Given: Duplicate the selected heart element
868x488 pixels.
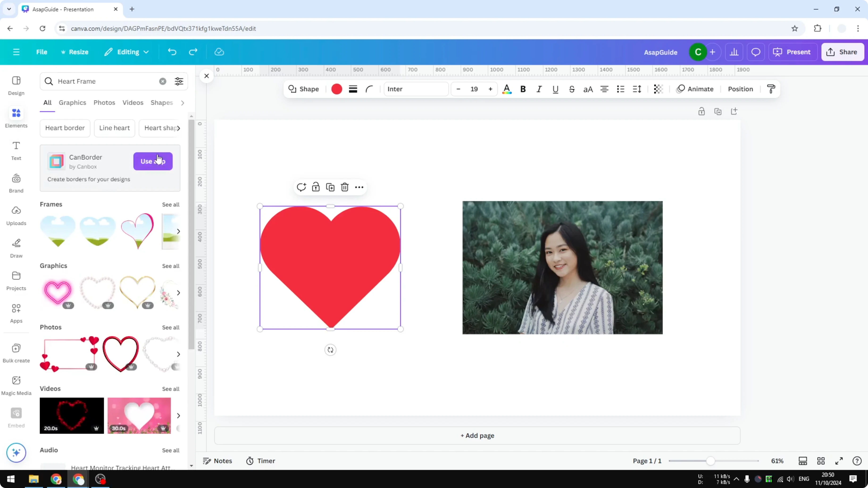Looking at the screenshot, I should pos(330,187).
